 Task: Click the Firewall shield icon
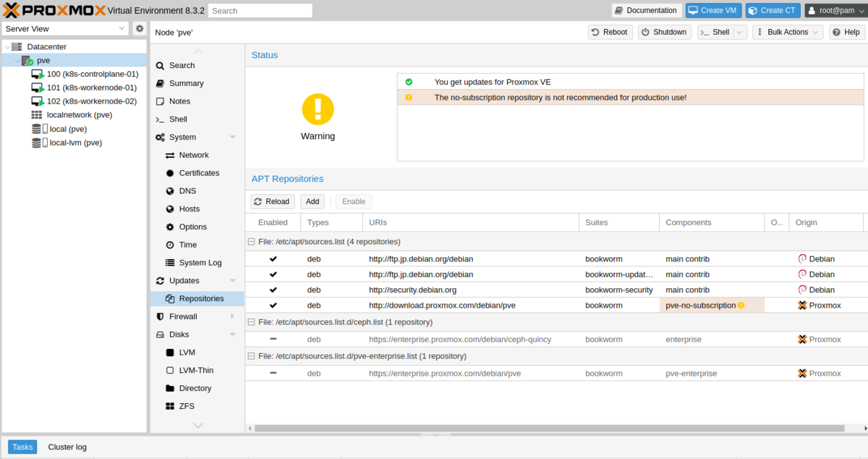pos(161,316)
